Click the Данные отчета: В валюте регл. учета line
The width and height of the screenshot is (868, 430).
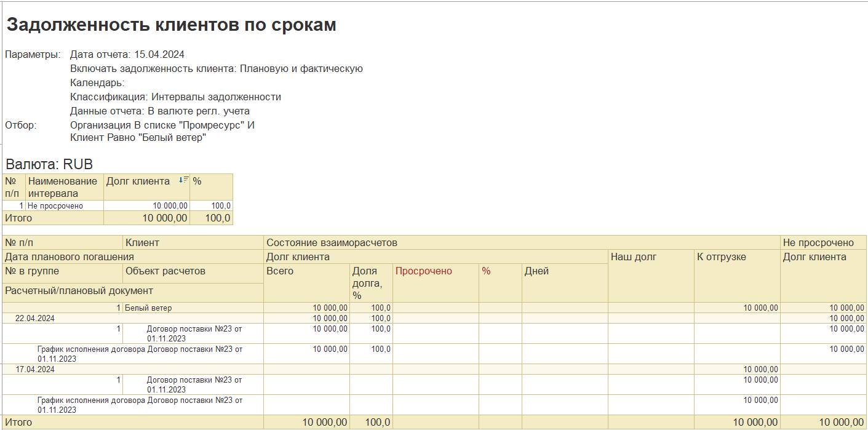pos(160,111)
